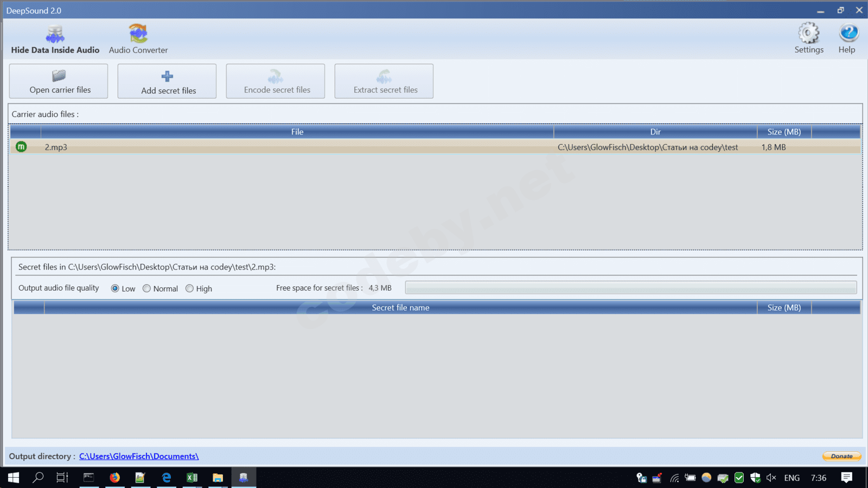Open Windows taskbar search

38,478
